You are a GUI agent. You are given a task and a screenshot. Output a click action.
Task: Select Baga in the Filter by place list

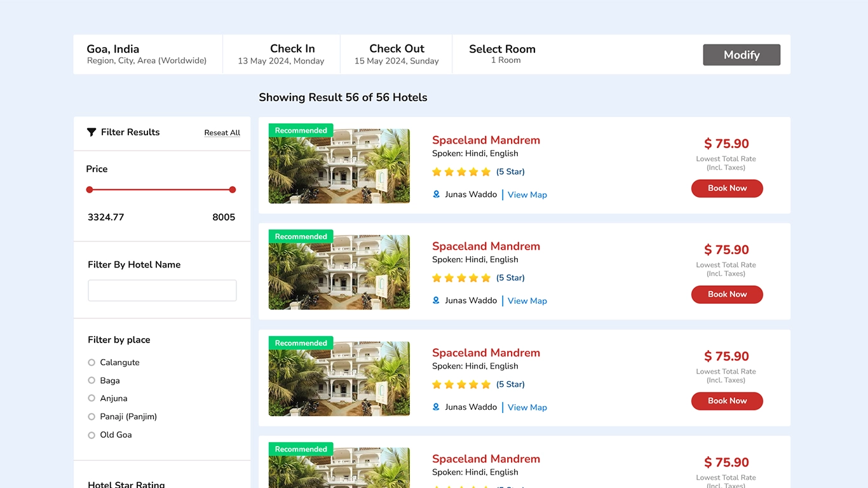92,380
